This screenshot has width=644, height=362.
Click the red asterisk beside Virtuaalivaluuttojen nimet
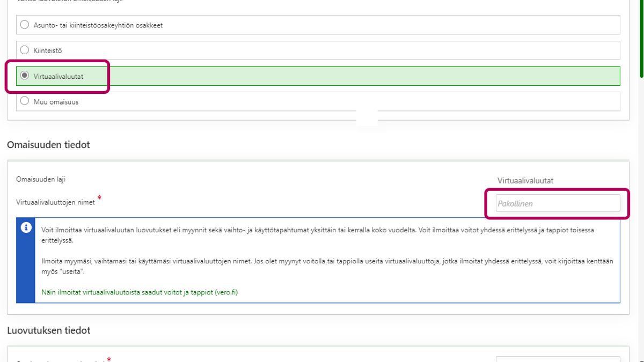tap(99, 198)
